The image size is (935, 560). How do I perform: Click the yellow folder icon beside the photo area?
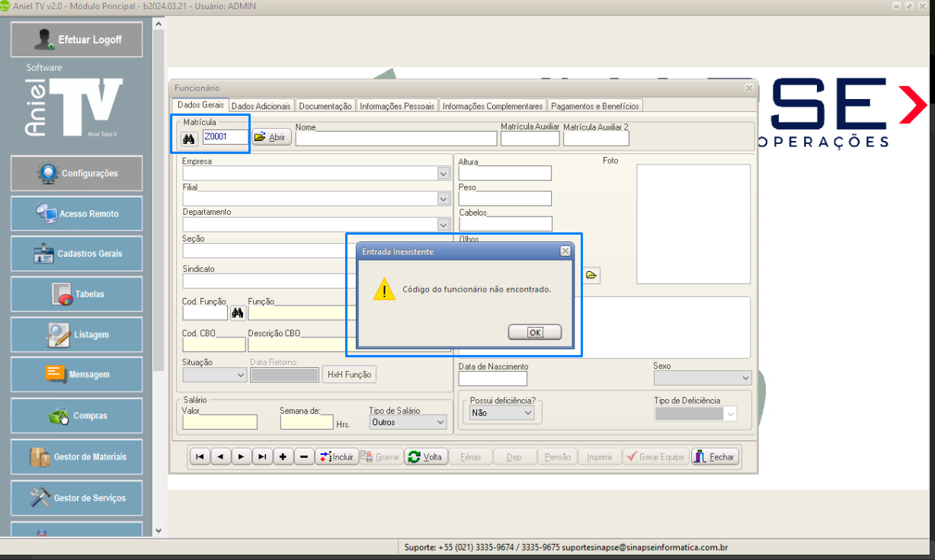click(x=591, y=275)
